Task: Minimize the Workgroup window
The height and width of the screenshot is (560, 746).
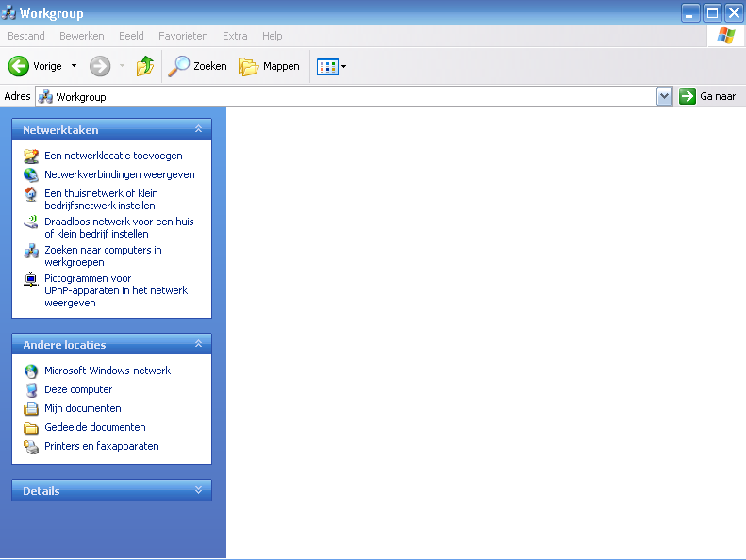Action: pos(689,13)
